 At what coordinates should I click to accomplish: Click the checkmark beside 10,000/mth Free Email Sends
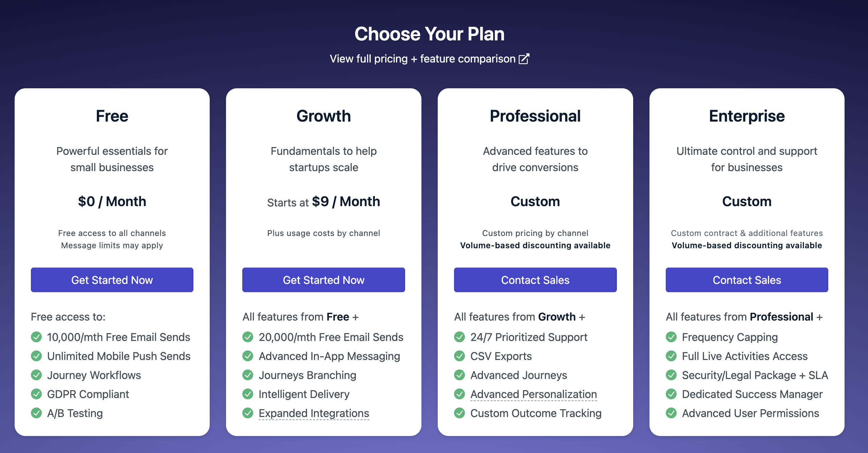pos(36,337)
